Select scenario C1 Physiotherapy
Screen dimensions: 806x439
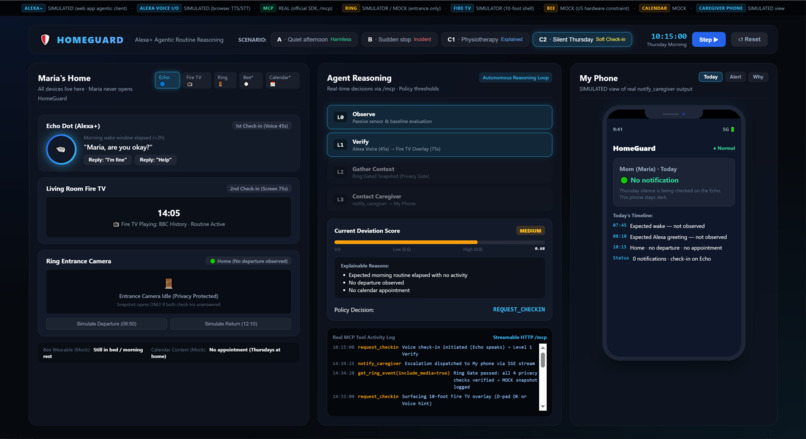coord(485,40)
